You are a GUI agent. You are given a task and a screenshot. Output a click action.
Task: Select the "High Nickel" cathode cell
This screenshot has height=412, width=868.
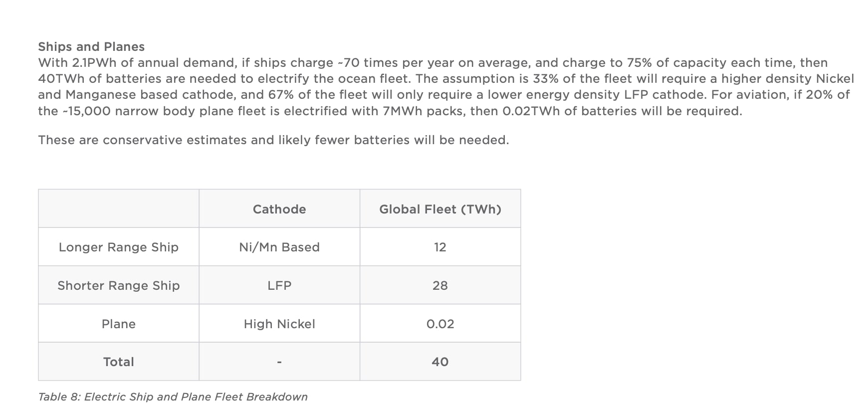[279, 324]
